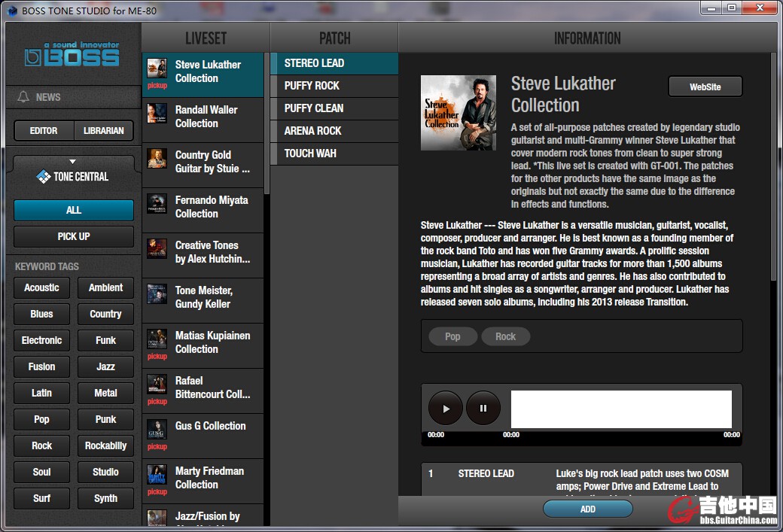Click the ADD button
The height and width of the screenshot is (532, 783).
coord(587,509)
